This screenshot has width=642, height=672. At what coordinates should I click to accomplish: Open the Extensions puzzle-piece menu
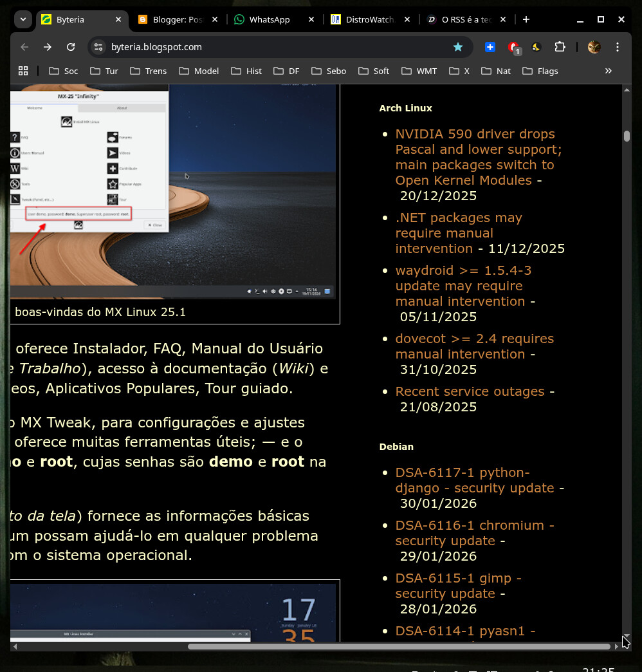tap(560, 47)
